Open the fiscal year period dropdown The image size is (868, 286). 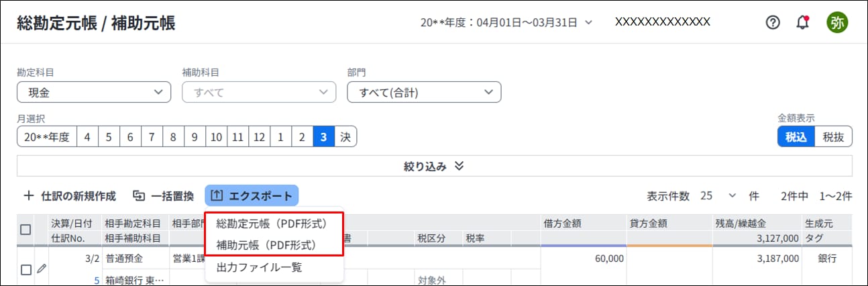coord(506,22)
